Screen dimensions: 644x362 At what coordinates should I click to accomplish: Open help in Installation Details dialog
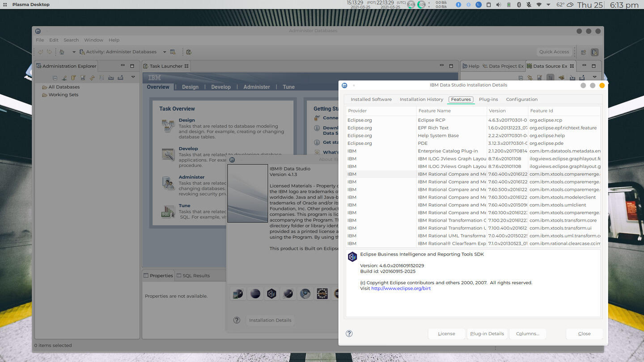[349, 333]
